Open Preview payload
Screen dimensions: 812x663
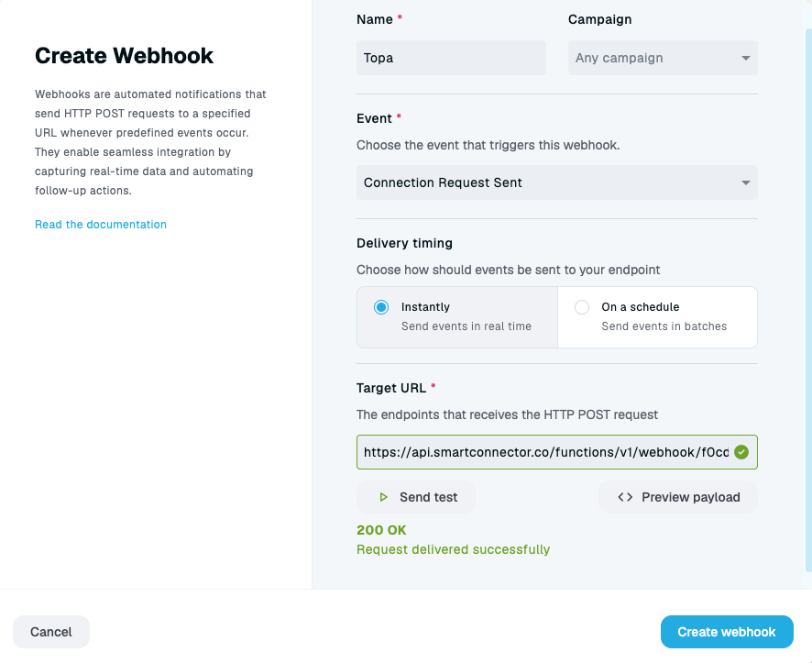click(x=678, y=497)
